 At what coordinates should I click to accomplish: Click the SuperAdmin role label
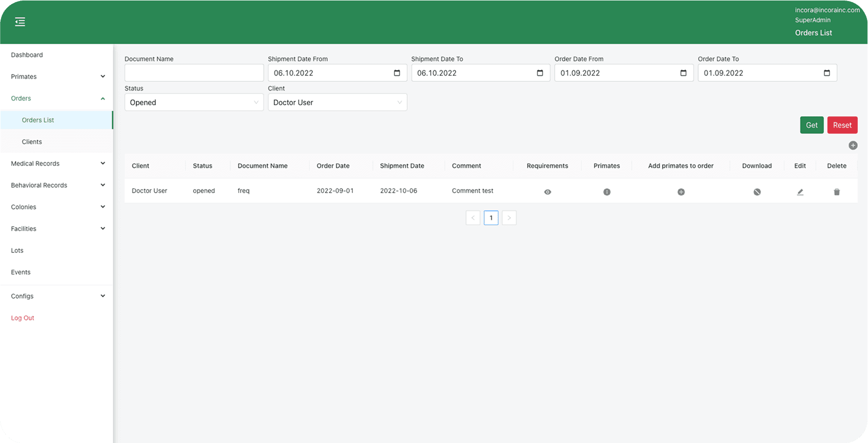pos(813,20)
